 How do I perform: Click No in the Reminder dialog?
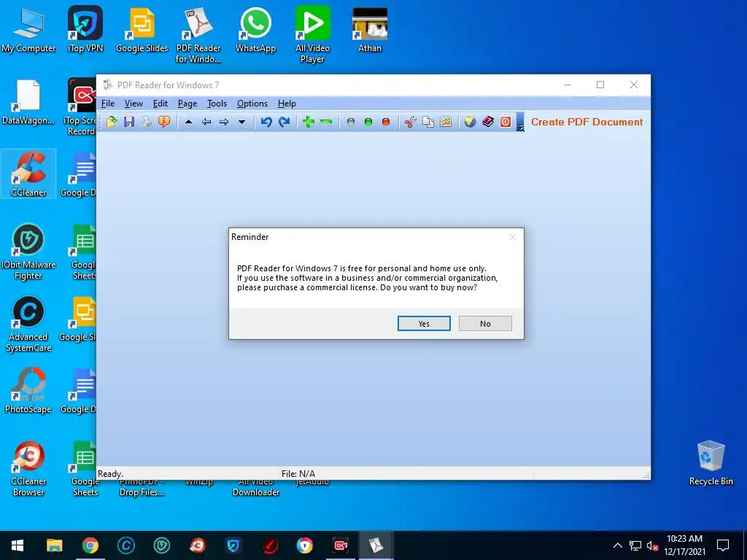pyautogui.click(x=485, y=323)
